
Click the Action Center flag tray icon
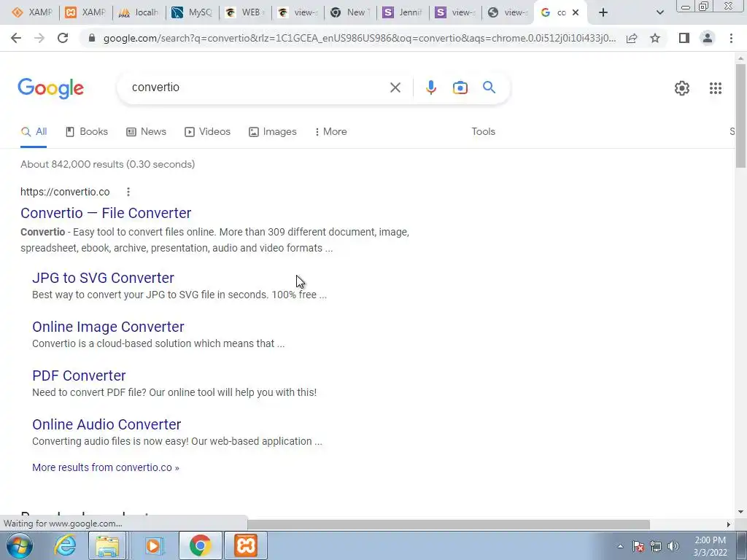coord(638,546)
